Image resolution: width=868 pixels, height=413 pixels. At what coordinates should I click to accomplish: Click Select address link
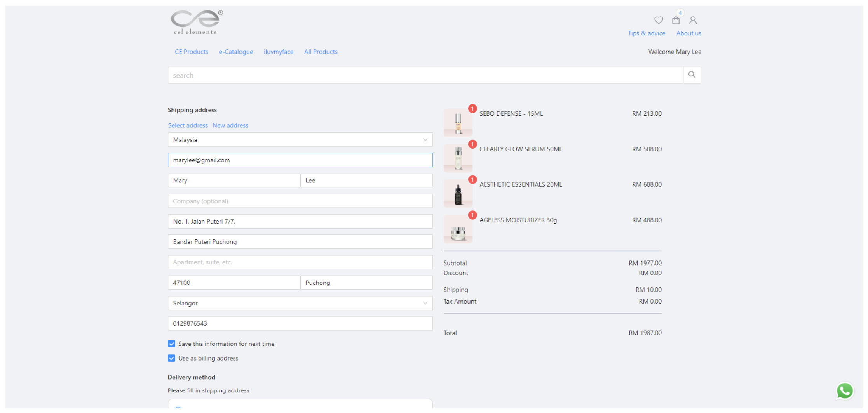(x=188, y=125)
